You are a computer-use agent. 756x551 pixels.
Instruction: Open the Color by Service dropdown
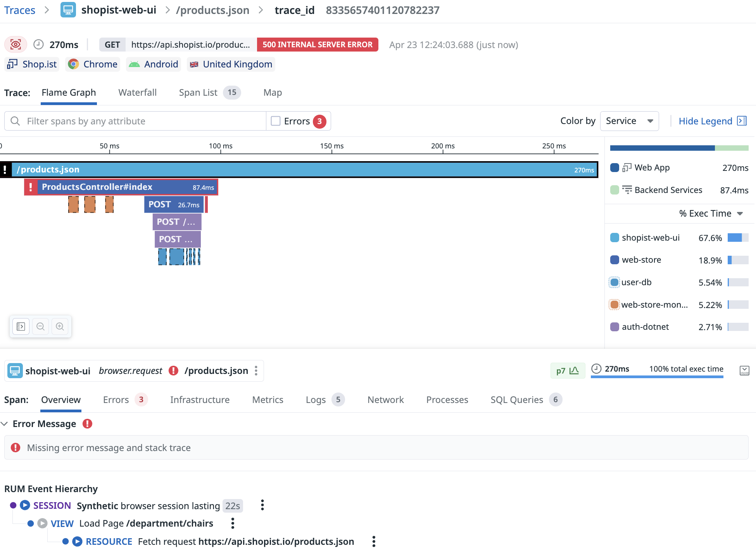point(629,121)
